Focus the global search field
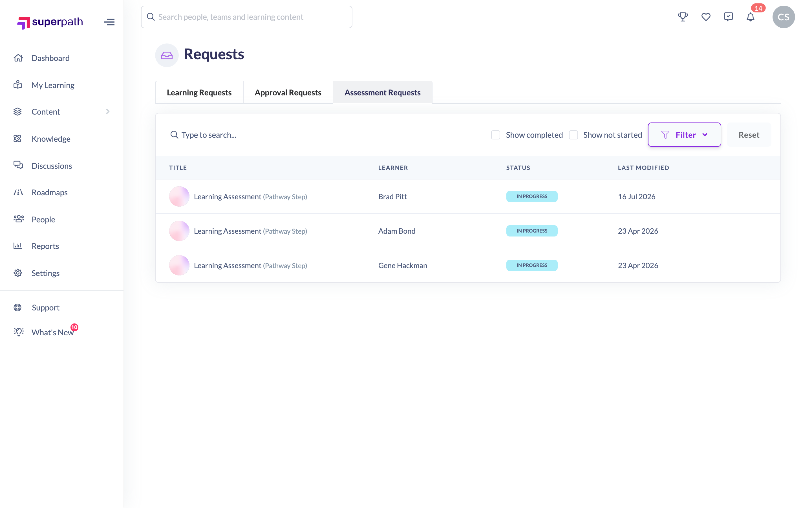Screen dimensions: 812x508 [247, 17]
